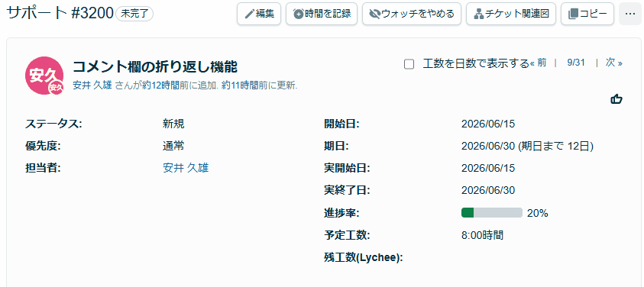Stop watching via ウォッチをやめる button

412,14
